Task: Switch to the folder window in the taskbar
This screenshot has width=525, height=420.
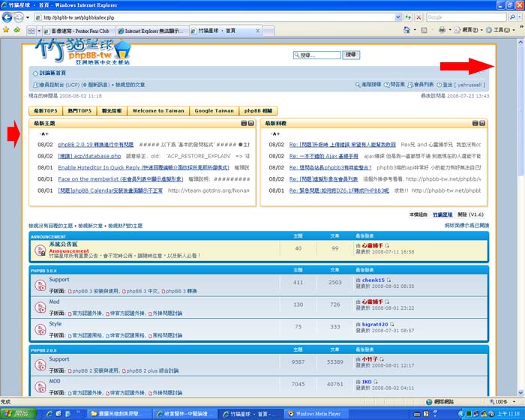Action: [x=118, y=414]
